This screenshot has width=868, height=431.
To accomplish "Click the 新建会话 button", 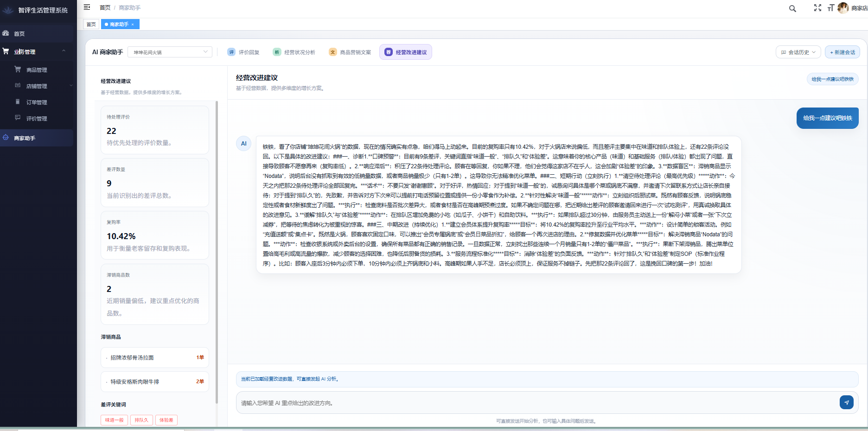I will 842,52.
